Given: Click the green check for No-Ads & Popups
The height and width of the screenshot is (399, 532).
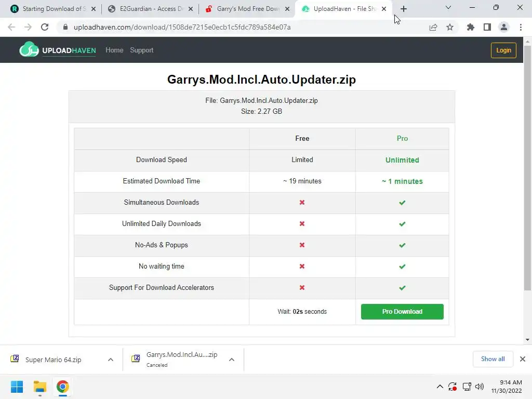Looking at the screenshot, I should point(402,245).
